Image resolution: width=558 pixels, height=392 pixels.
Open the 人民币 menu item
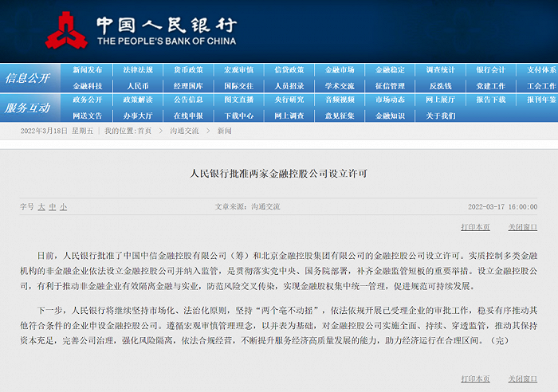[138, 86]
